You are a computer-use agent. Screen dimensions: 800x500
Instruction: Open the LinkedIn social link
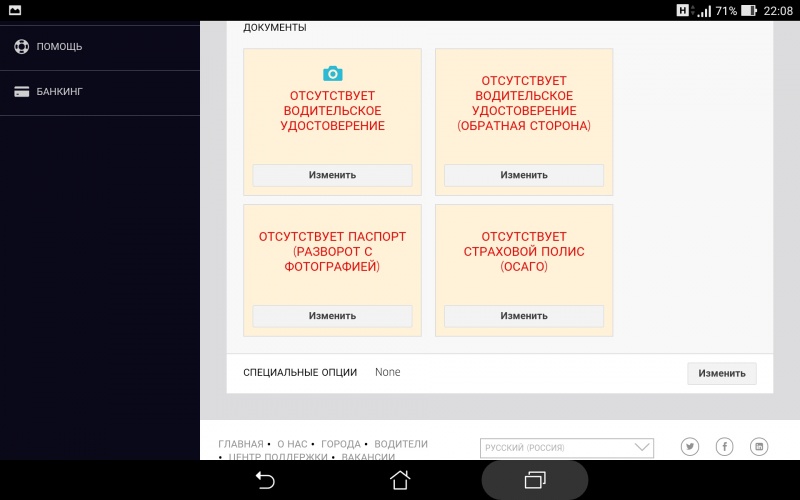click(759, 447)
